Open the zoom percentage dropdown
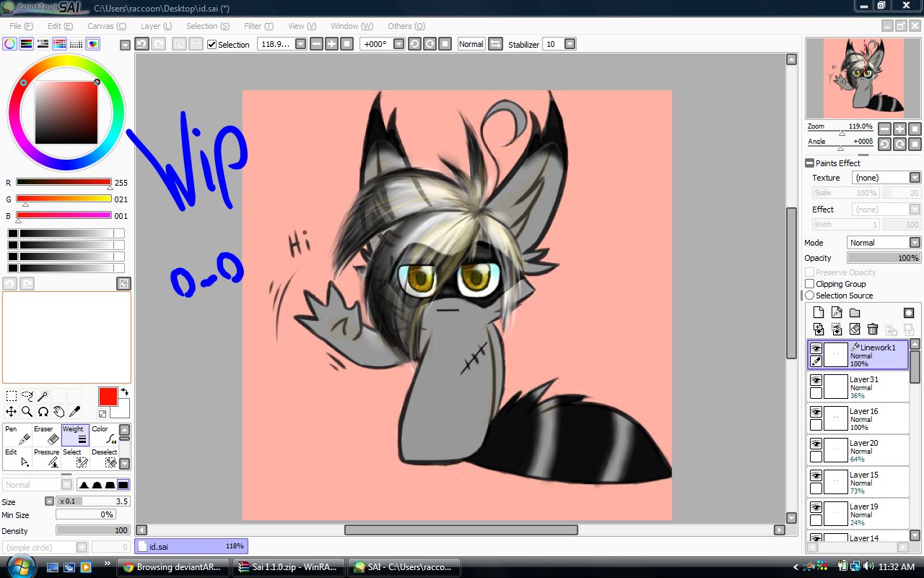 (300, 44)
